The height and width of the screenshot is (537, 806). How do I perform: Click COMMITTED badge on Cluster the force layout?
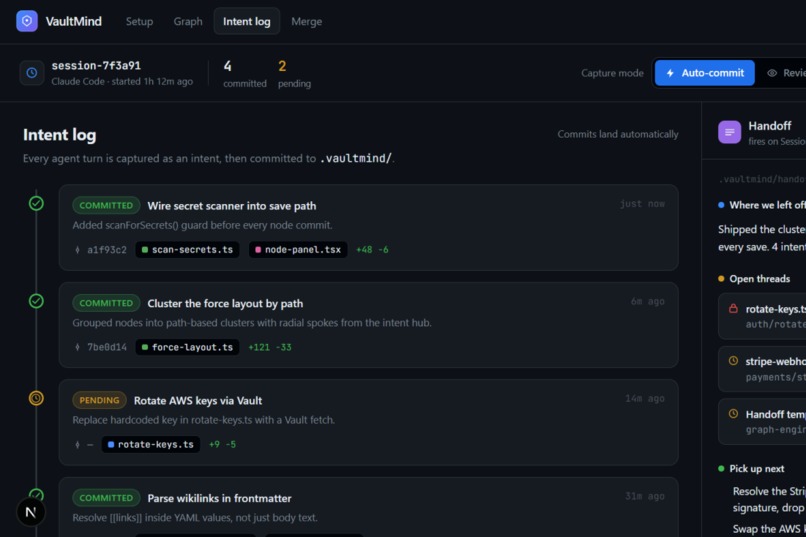106,303
